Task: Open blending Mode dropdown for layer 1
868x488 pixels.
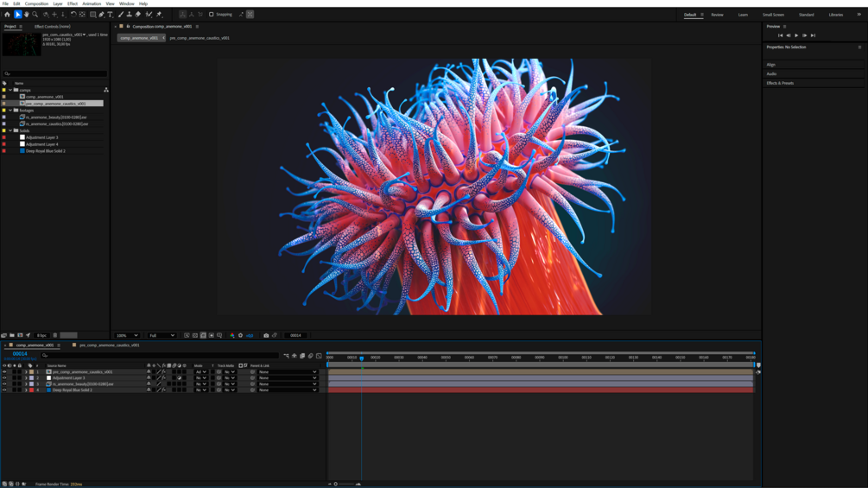Action: (201, 371)
